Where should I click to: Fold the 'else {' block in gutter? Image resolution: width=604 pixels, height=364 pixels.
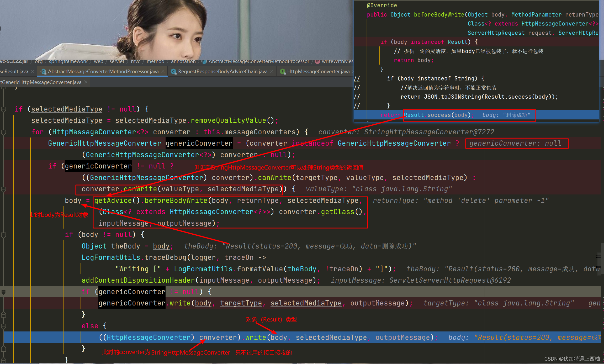pos(4,326)
